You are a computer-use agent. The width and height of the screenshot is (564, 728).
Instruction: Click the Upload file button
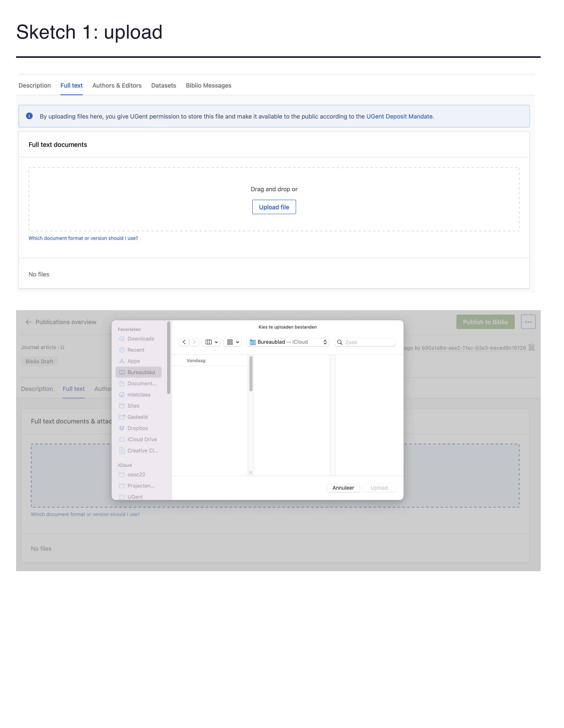pyautogui.click(x=274, y=207)
